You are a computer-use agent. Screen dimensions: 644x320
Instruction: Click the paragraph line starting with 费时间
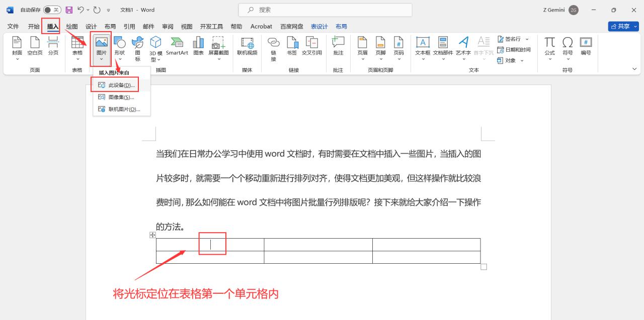[x=318, y=202]
